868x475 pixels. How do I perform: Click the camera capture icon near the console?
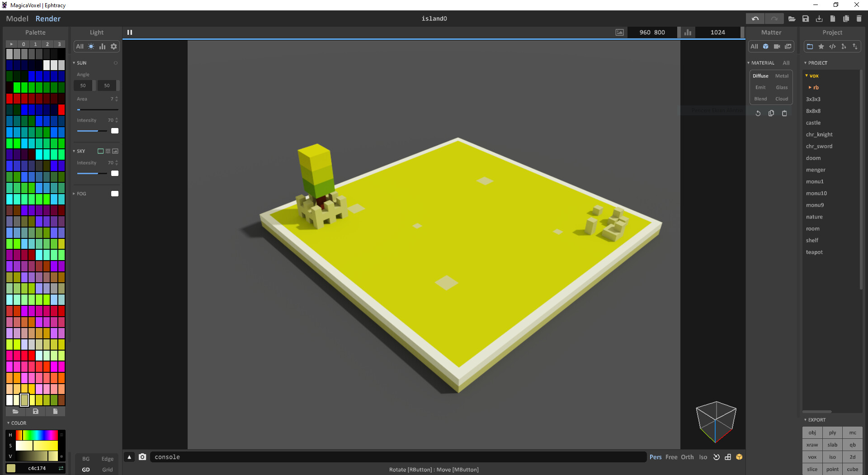tap(142, 457)
